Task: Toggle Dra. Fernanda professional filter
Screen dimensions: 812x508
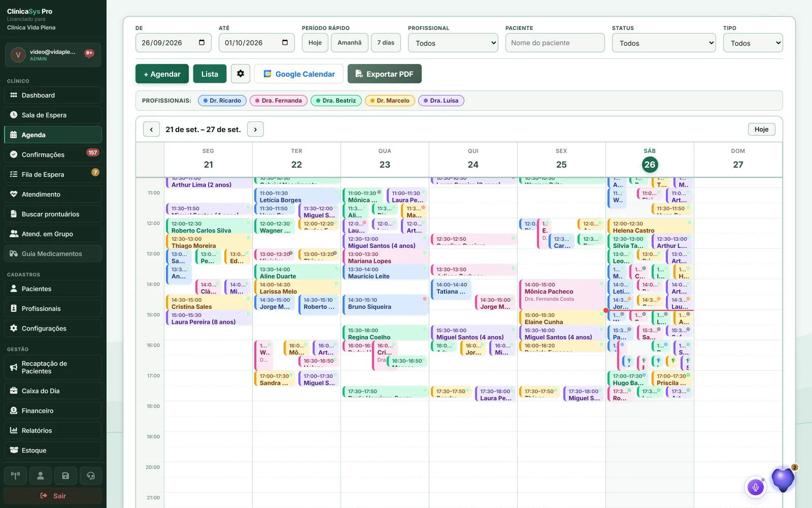Action: pyautogui.click(x=279, y=101)
